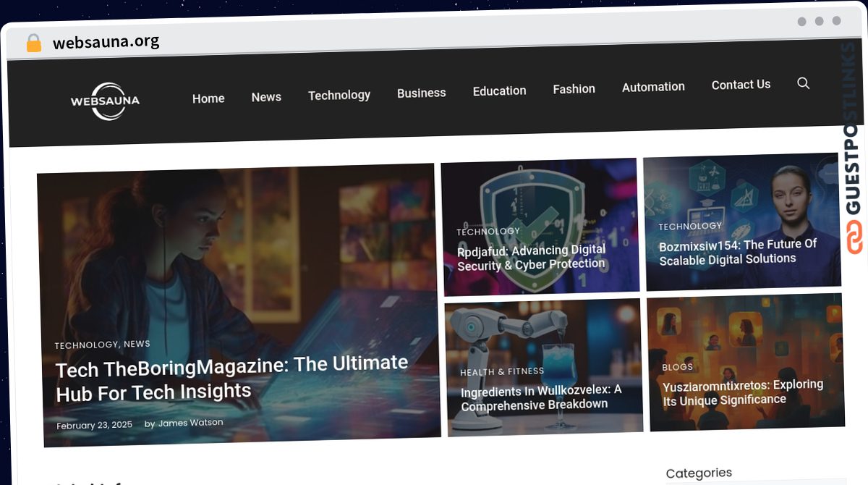Viewport: 868px width, 485px height.
Task: Go to the Technology menu section
Action: tap(339, 95)
